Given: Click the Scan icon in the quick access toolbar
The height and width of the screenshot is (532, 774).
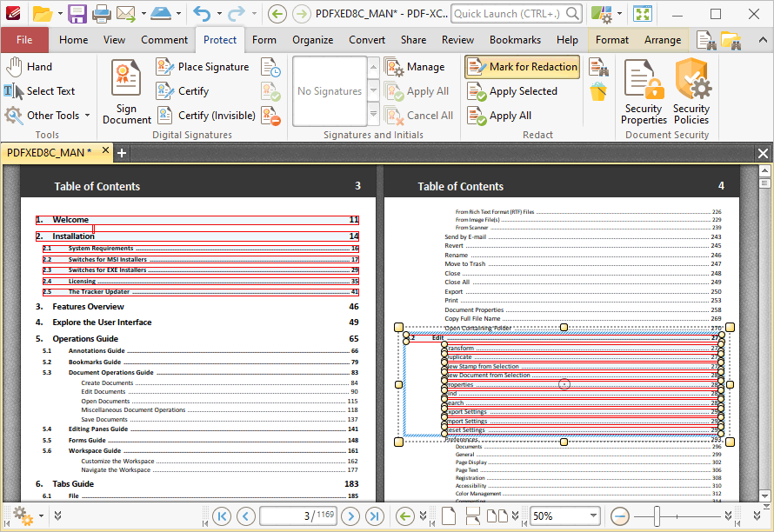Looking at the screenshot, I should [x=161, y=14].
